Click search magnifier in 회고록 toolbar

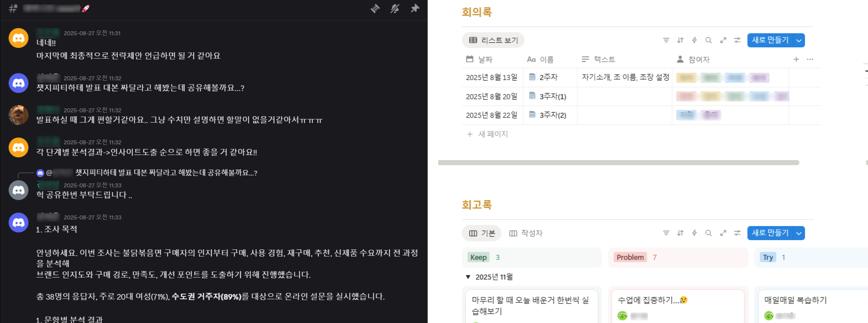708,233
